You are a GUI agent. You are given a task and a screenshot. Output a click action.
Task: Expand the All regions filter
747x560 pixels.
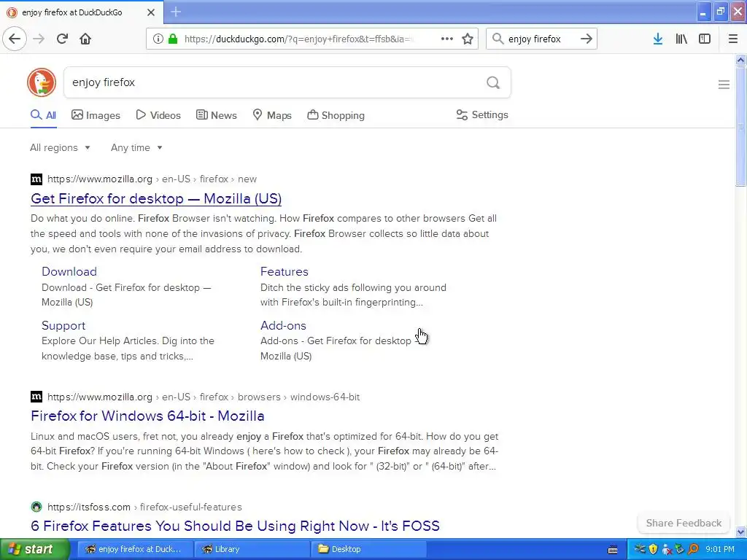[60, 147]
